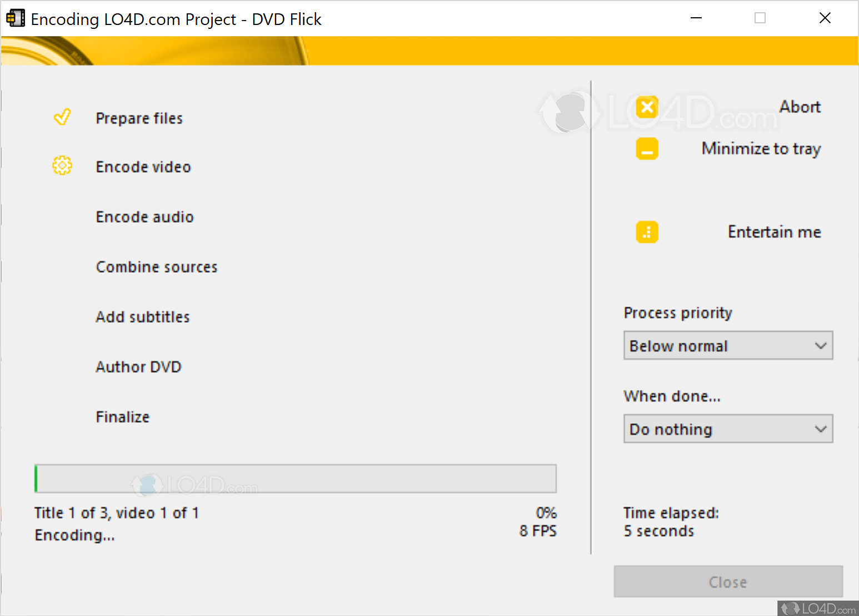Click the checkmark beside Prepare files
Viewport: 859px width, 616px height.
62,117
